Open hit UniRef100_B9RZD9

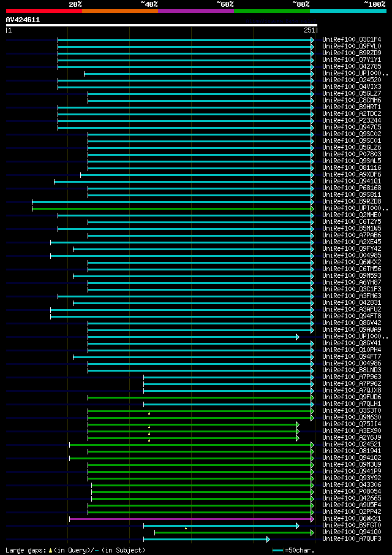click(352, 53)
